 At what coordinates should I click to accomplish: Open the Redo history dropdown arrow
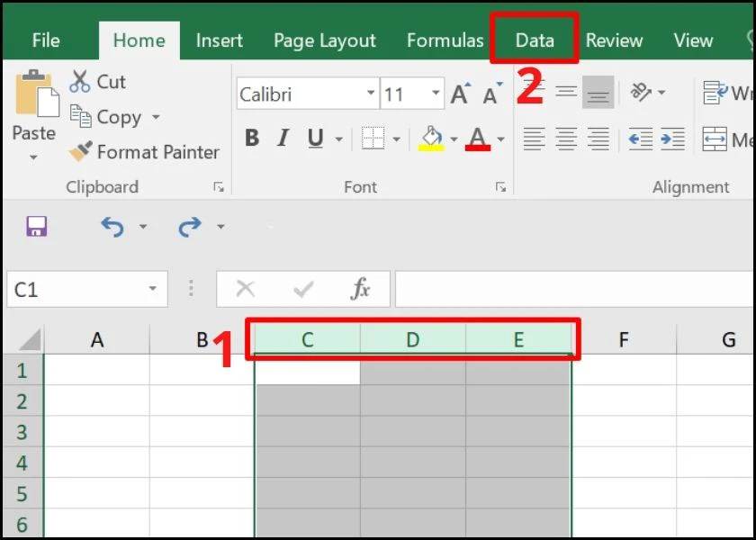[220, 226]
